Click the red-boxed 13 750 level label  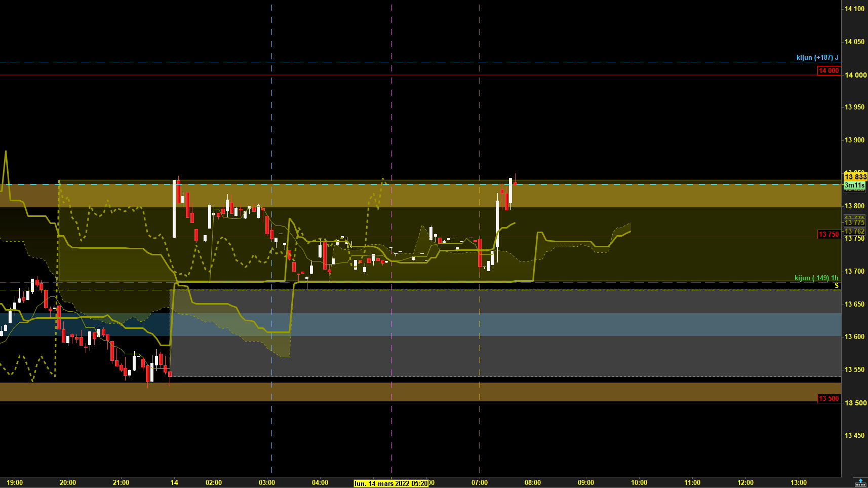click(x=829, y=234)
